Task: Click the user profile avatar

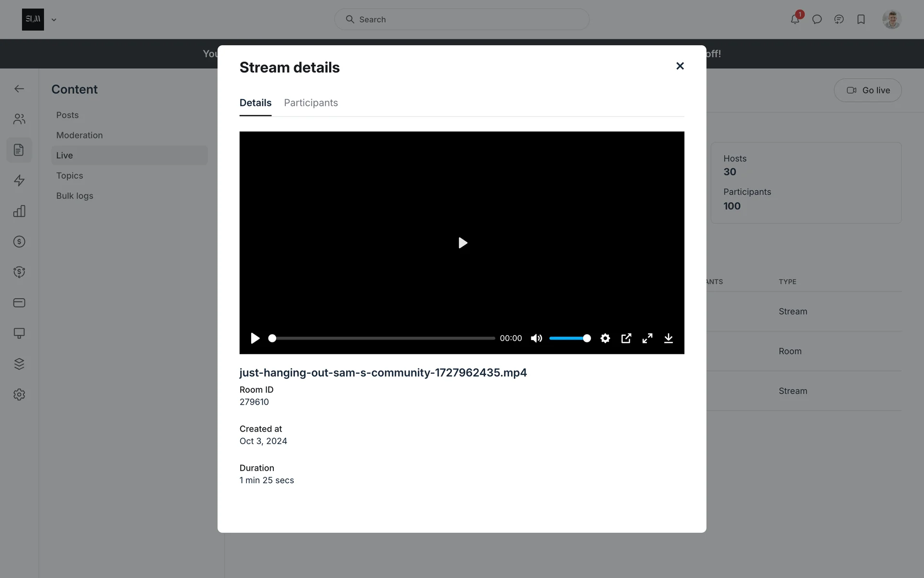Action: pyautogui.click(x=892, y=19)
